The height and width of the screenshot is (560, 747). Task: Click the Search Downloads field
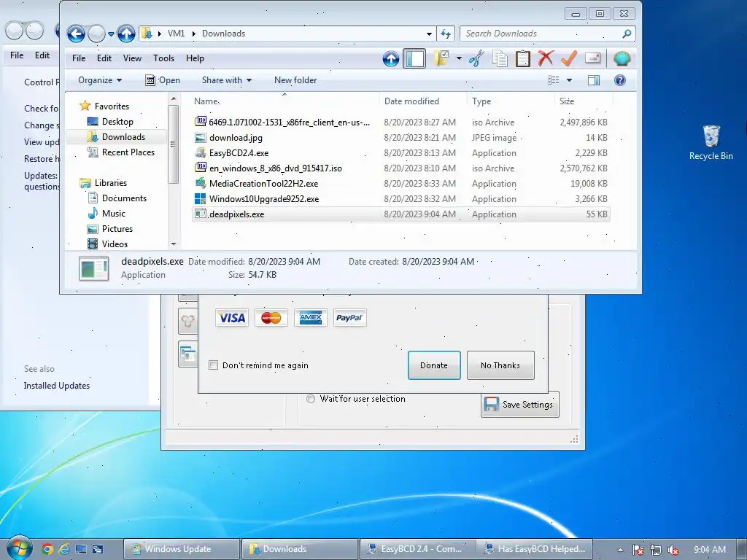coord(547,34)
